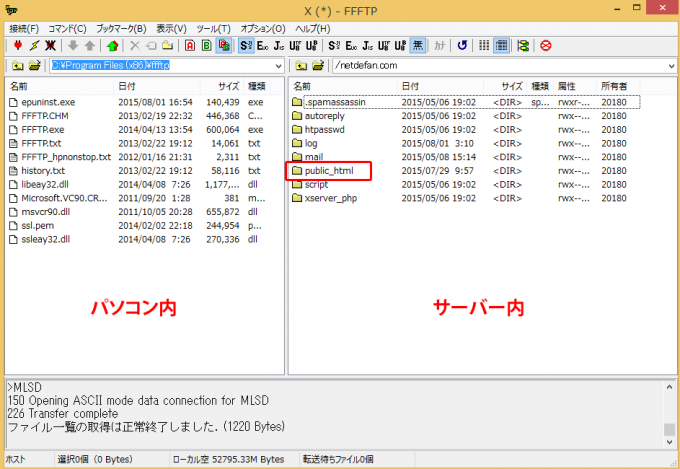Click the Connect plug icon in toolbar

click(18, 45)
